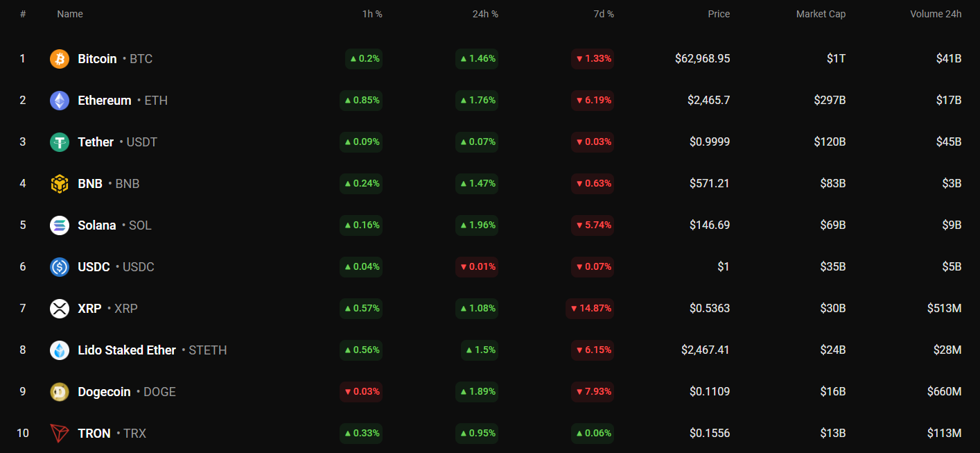Click Ethereum's price $2,465.7
Viewport: 980px width, 453px height.
click(708, 101)
